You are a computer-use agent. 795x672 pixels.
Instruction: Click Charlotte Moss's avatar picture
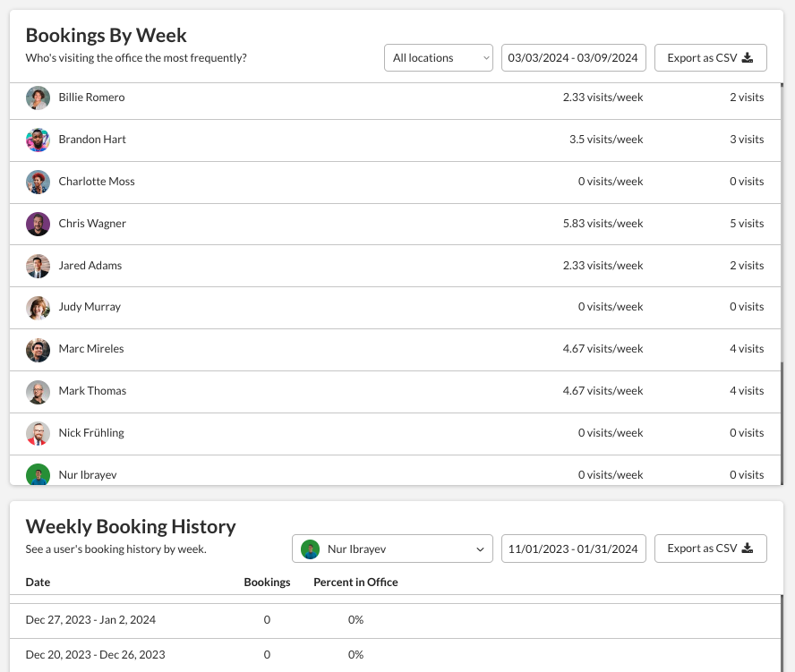[x=38, y=182]
